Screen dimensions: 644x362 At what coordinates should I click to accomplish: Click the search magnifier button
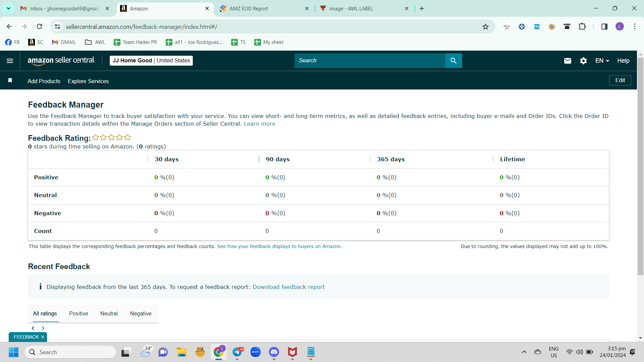coord(453,61)
